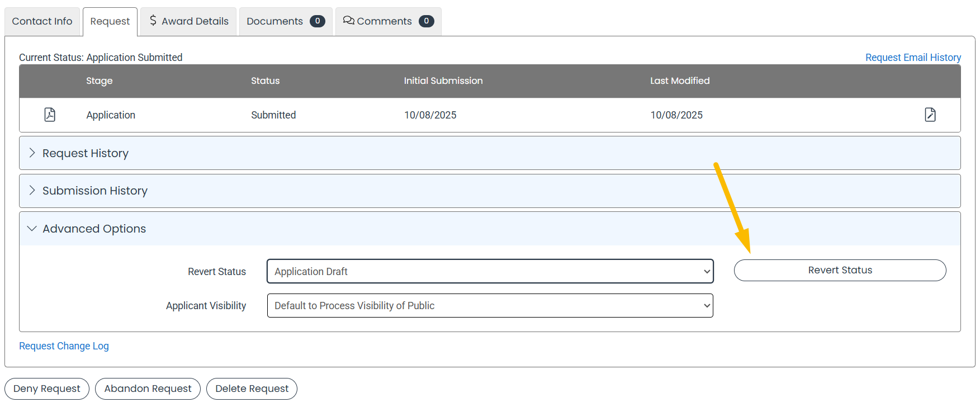Click the edit document icon in the Application row

(x=930, y=115)
